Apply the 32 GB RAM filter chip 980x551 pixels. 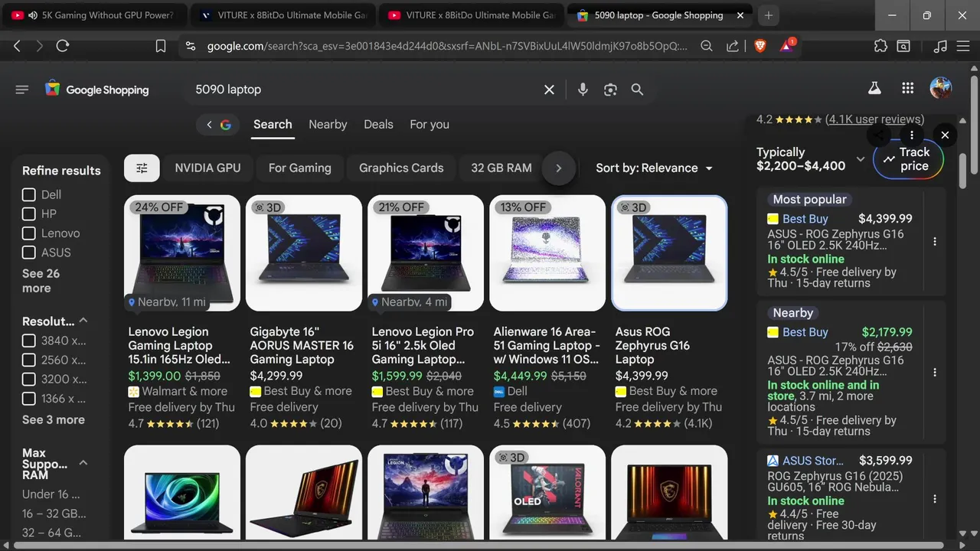[501, 168]
